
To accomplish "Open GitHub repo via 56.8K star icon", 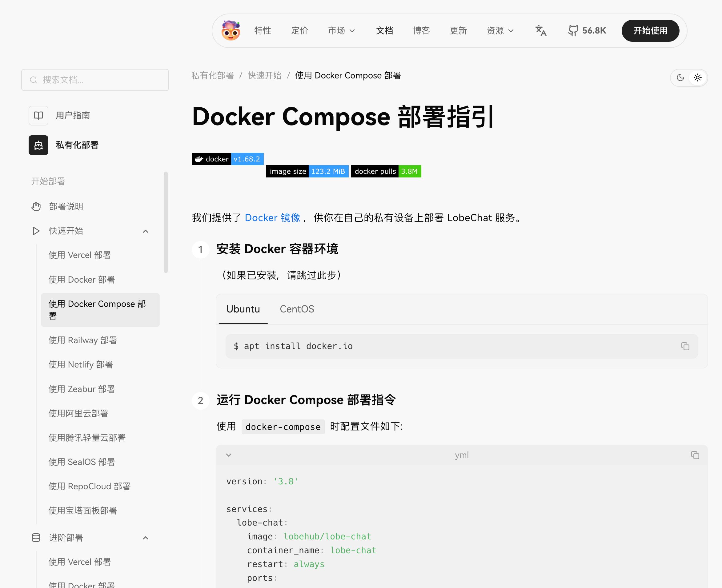I will tap(587, 31).
